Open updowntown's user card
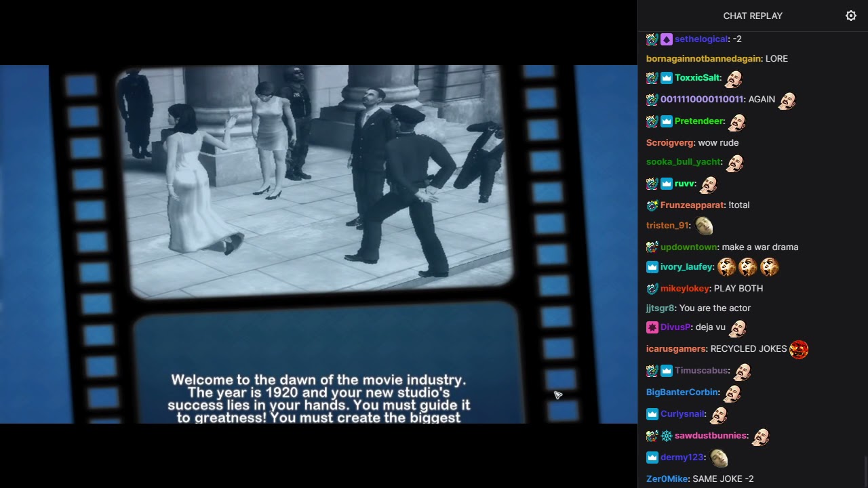The width and height of the screenshot is (868, 488). [689, 247]
